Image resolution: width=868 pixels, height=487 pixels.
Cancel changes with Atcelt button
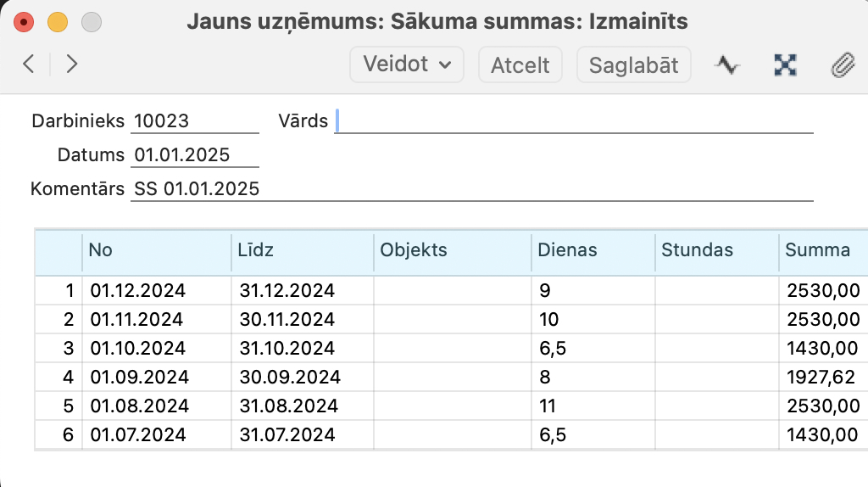(x=520, y=64)
